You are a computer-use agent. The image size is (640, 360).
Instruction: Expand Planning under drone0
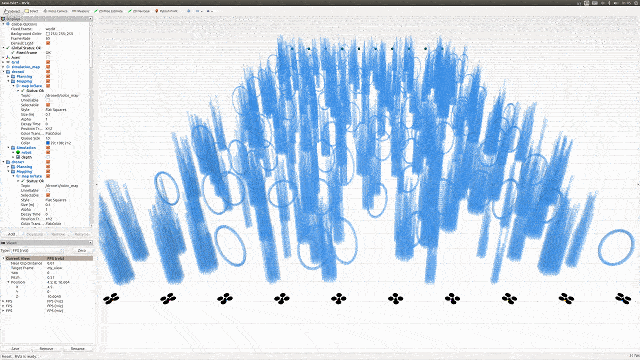8,76
